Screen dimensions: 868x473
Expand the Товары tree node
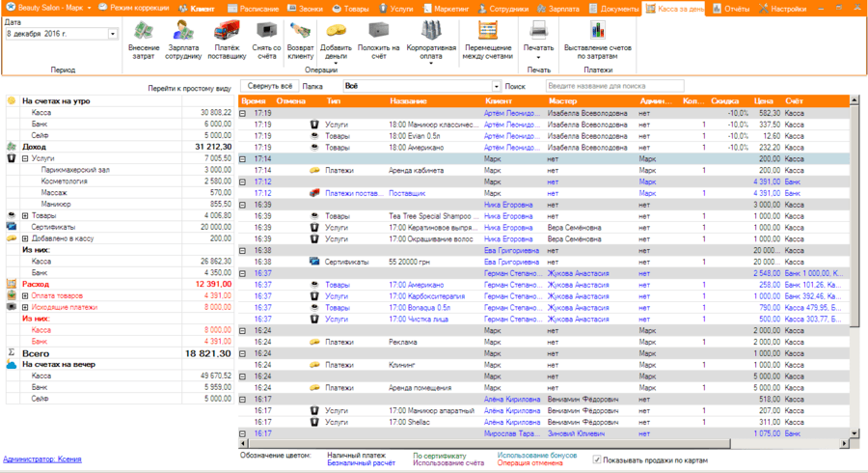[x=25, y=215]
